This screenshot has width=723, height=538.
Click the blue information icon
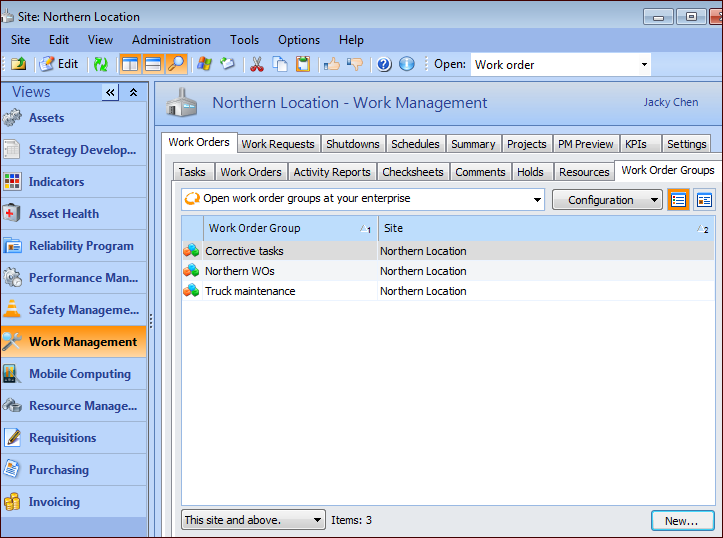[406, 64]
